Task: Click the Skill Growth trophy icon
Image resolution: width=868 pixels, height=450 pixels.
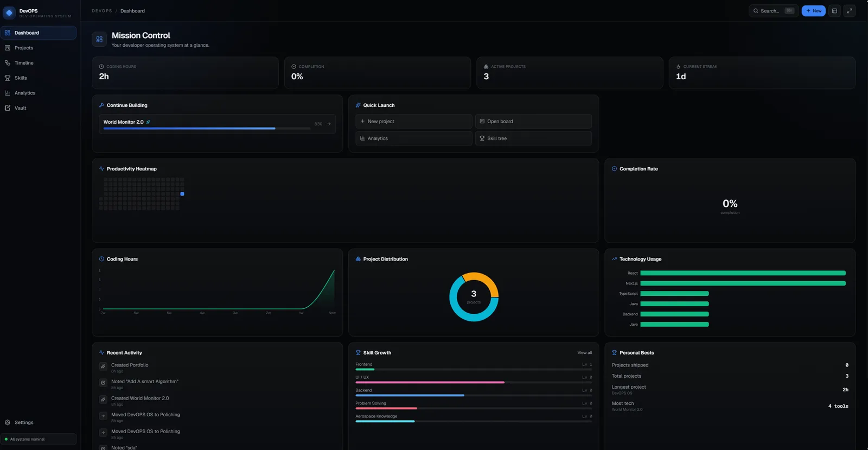Action: pyautogui.click(x=358, y=353)
